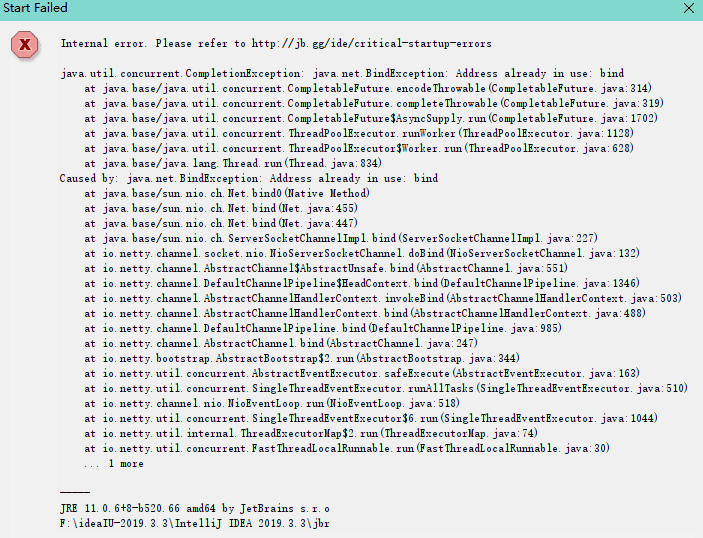Image resolution: width=703 pixels, height=538 pixels.
Task: Open the jb.gg critical-startup-errors URL
Action: coord(371,44)
